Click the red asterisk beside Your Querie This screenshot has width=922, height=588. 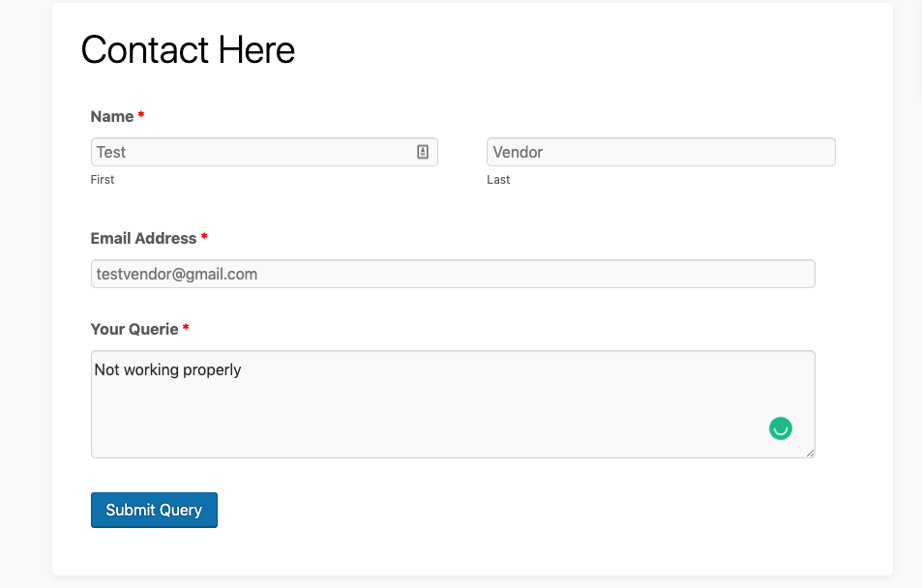186,328
